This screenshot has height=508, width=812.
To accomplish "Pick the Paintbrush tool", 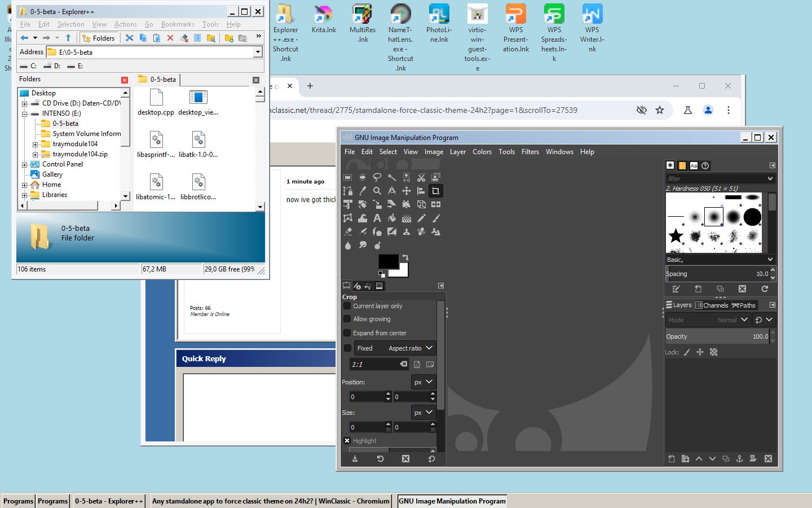I will 436,218.
